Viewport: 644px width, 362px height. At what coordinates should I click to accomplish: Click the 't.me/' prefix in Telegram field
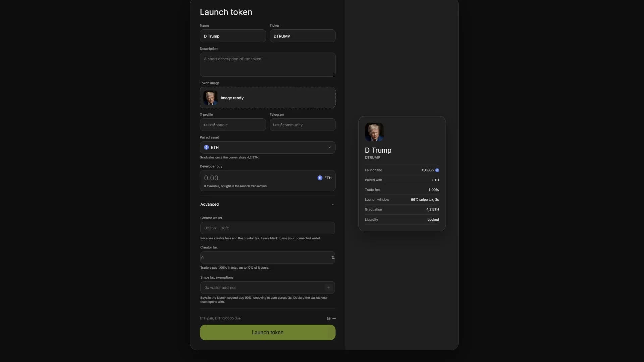coord(277,125)
